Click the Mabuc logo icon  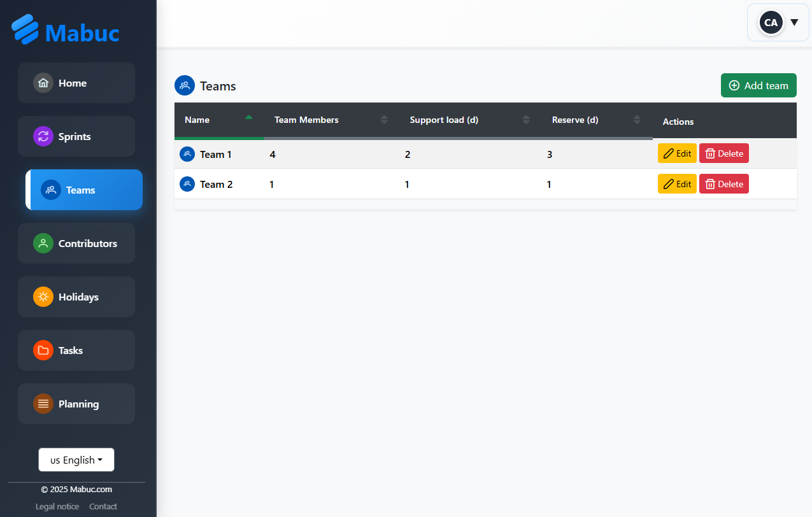[x=25, y=30]
